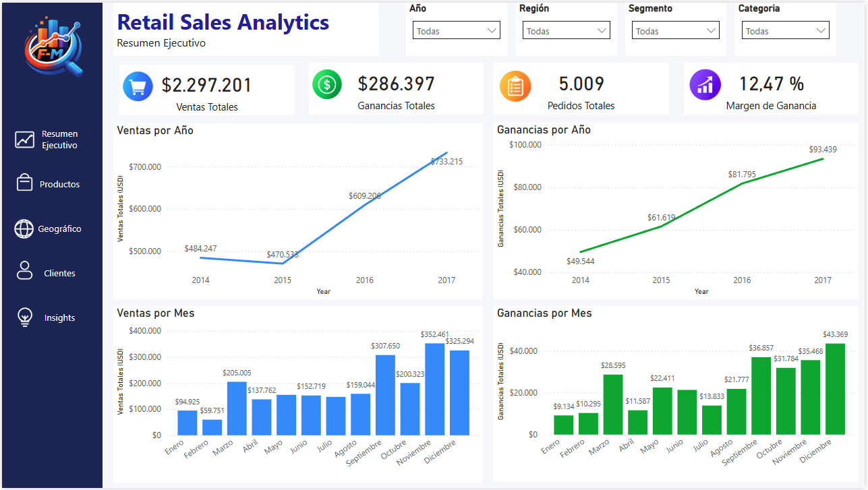Select the Mayo profit bar $22.411

662,411
